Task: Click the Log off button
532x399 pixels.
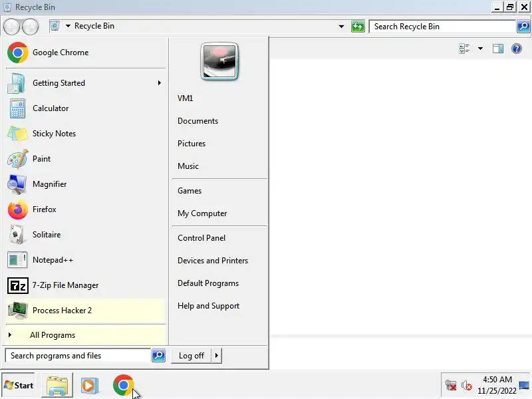Action: [192, 356]
